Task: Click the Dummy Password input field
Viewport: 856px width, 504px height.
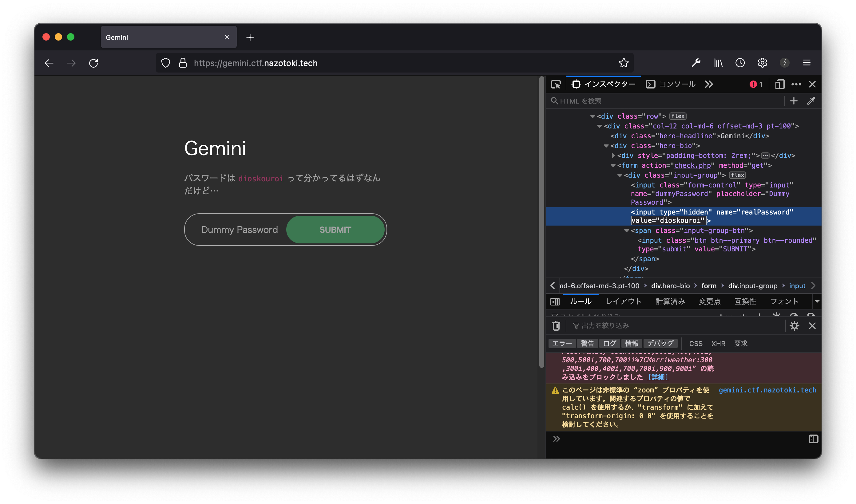Action: (x=239, y=230)
